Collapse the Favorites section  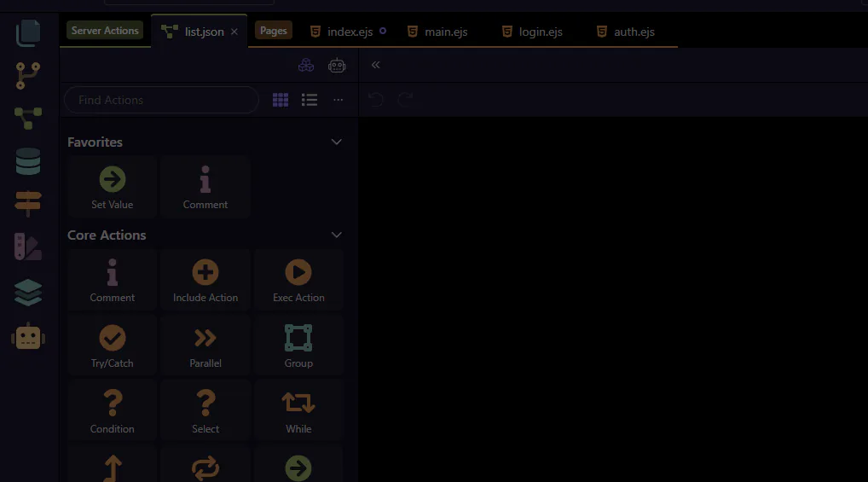(336, 142)
